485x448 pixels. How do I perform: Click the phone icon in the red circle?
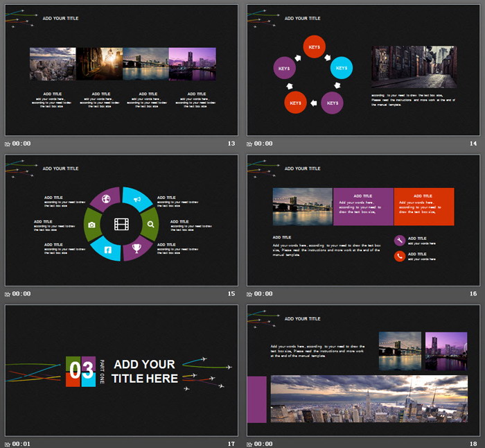coord(400,257)
